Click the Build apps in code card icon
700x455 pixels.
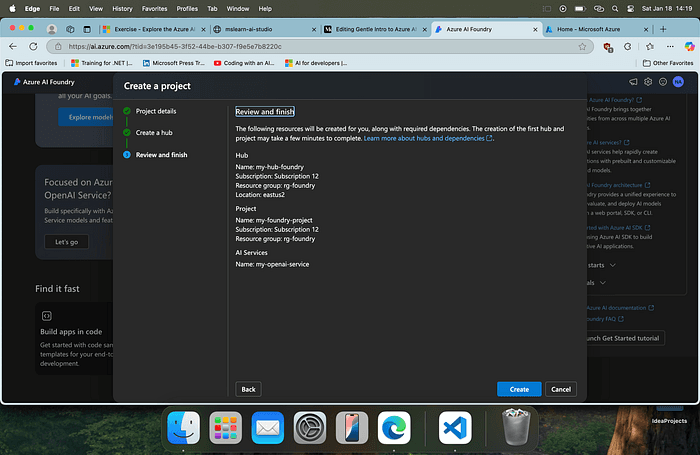(x=46, y=316)
